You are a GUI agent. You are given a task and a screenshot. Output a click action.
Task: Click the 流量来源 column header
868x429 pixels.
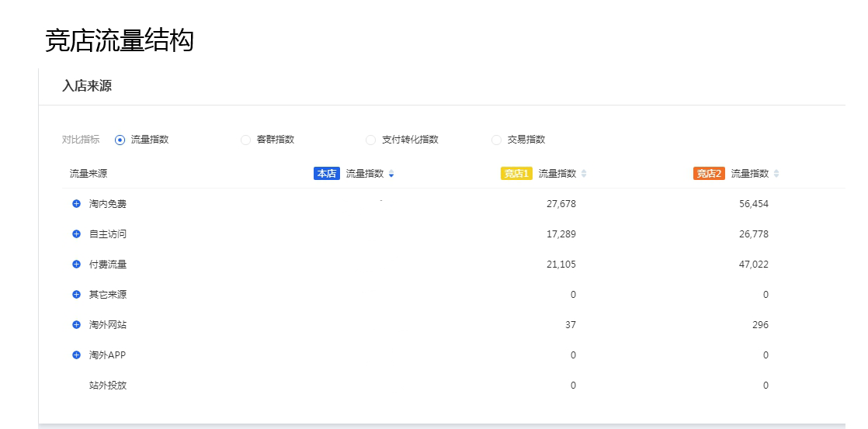pos(89,174)
